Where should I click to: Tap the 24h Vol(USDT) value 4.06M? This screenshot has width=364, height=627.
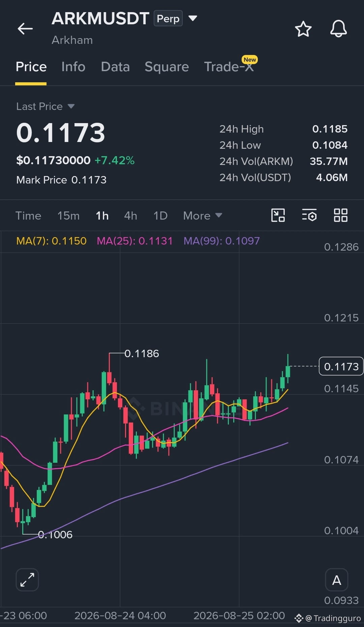[332, 177]
